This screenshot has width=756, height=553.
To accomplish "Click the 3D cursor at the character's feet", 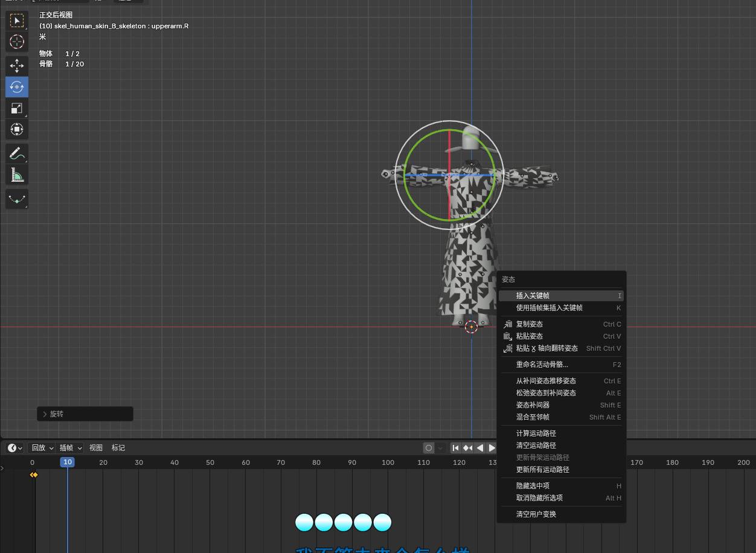I will 471,327.
